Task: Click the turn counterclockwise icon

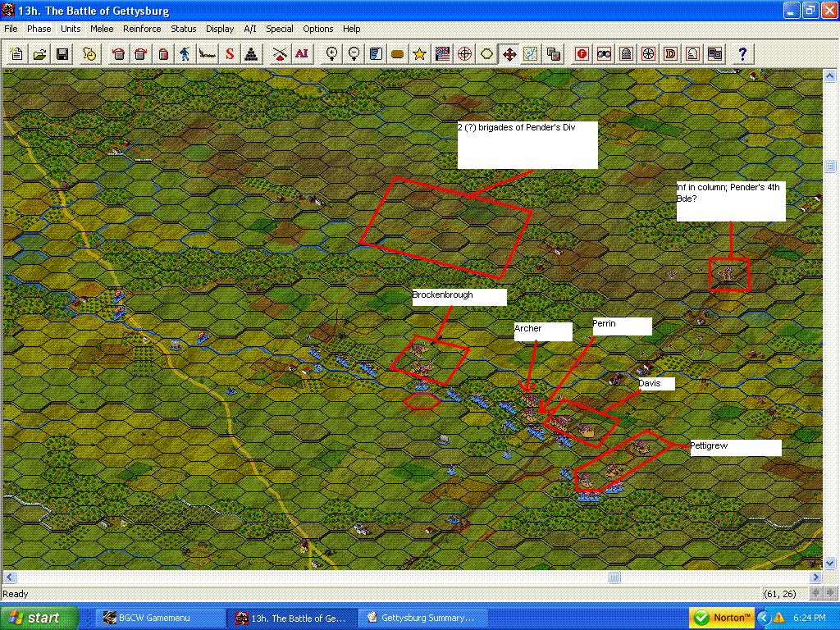Action: click(x=118, y=53)
